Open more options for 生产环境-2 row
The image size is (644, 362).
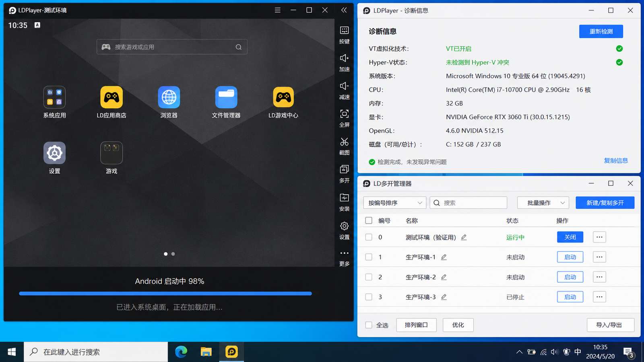599,277
